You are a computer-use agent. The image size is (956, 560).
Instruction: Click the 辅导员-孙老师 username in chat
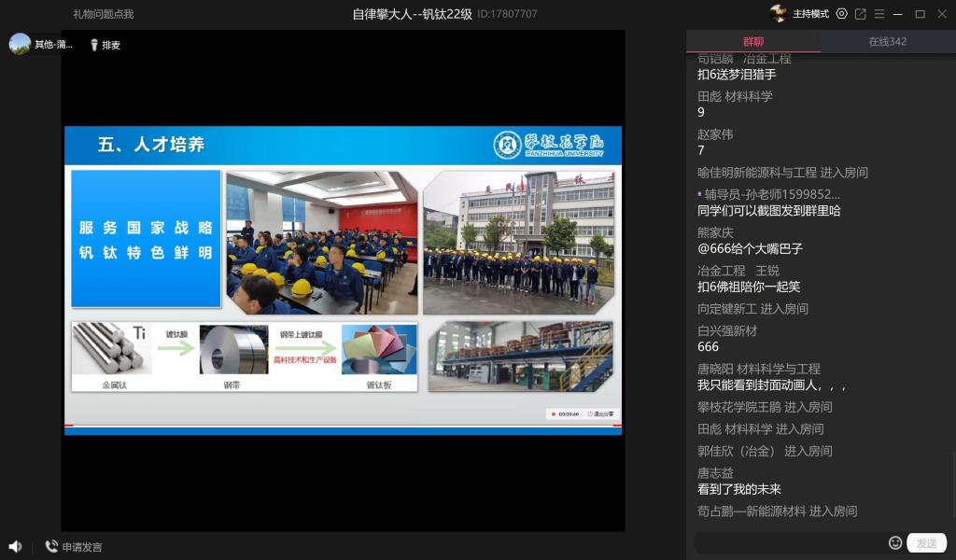(x=772, y=194)
